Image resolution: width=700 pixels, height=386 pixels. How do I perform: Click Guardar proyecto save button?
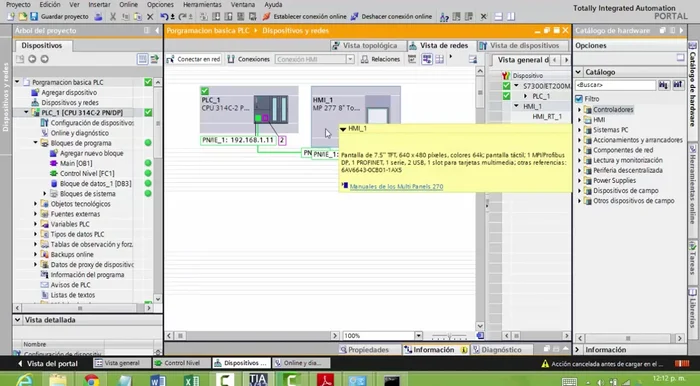(x=60, y=17)
